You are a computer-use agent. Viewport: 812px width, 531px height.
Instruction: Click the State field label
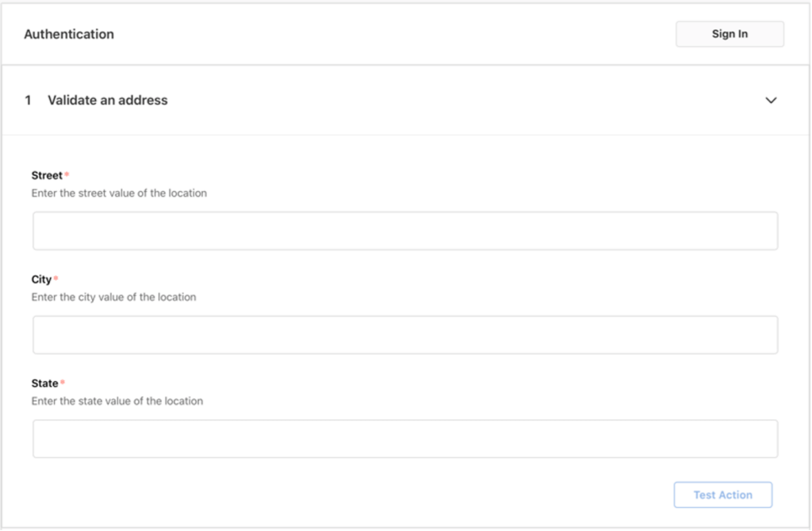pos(45,384)
